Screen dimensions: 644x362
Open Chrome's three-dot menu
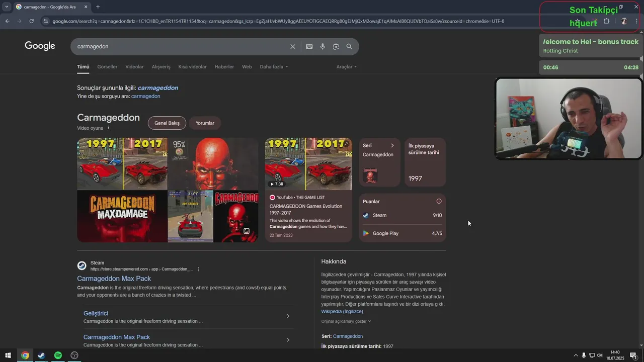(x=637, y=21)
